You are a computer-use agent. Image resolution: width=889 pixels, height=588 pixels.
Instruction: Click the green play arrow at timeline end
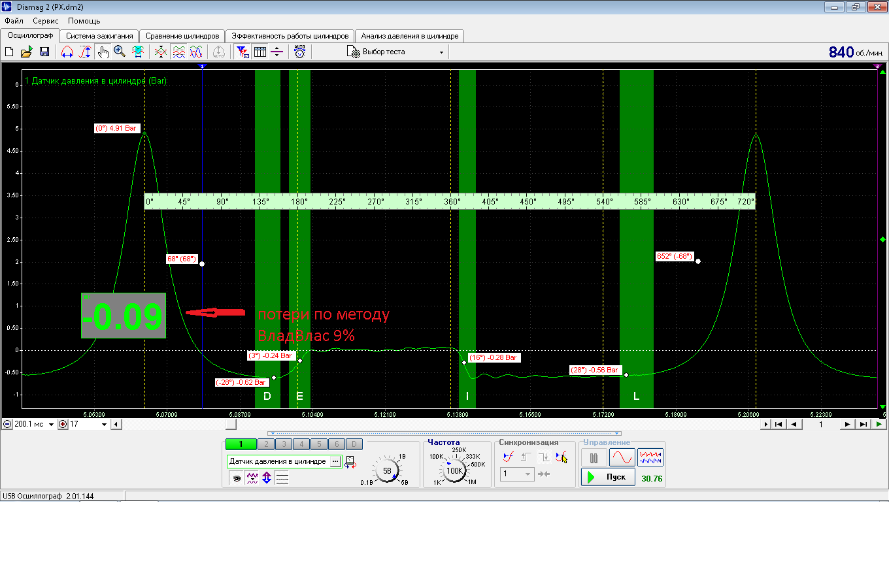[x=879, y=424]
